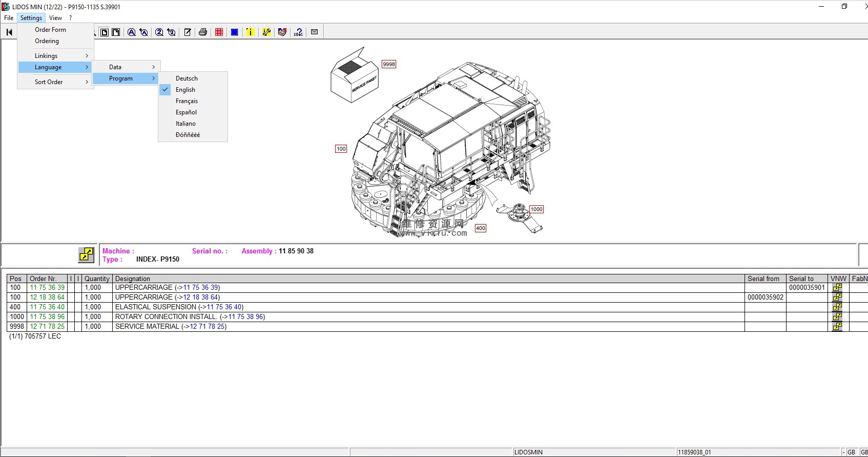
Task: Choose Français as program language
Action: coord(187,101)
